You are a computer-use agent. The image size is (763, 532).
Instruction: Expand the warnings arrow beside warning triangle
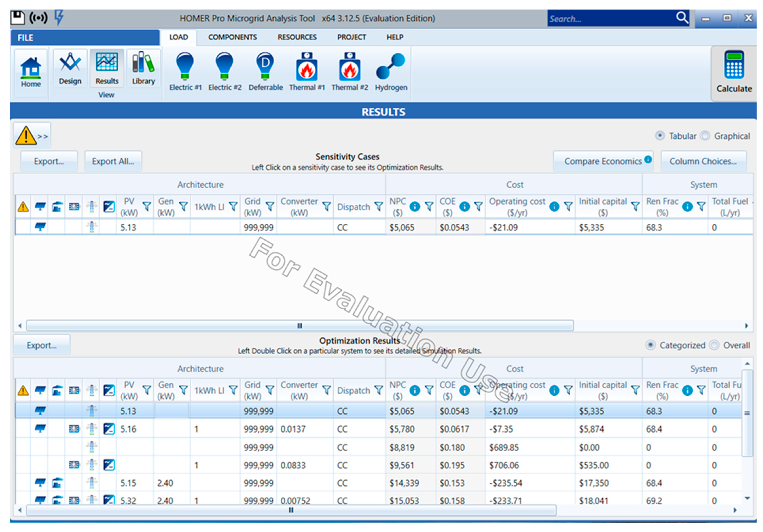pyautogui.click(x=43, y=137)
